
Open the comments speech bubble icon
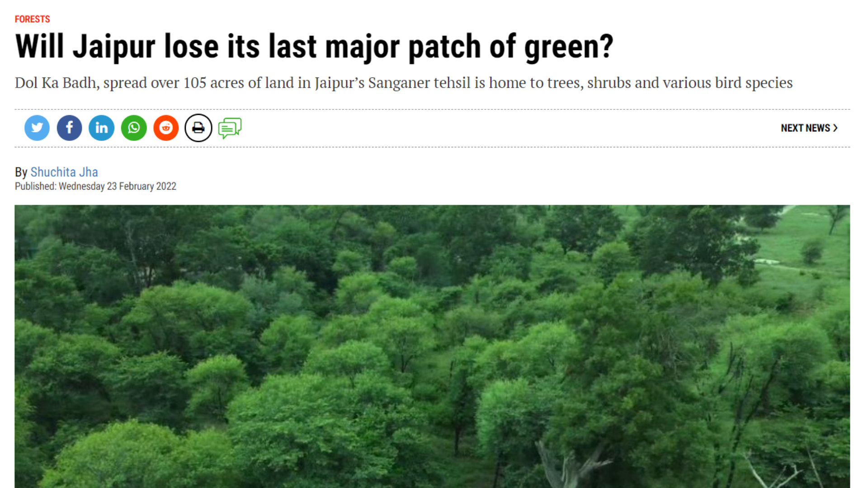pyautogui.click(x=230, y=128)
